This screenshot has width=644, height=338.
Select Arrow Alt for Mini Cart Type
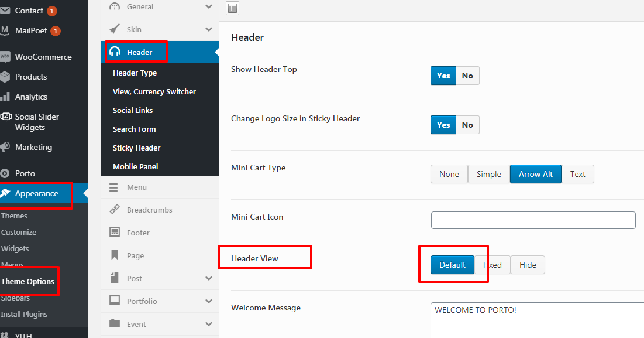coord(536,175)
